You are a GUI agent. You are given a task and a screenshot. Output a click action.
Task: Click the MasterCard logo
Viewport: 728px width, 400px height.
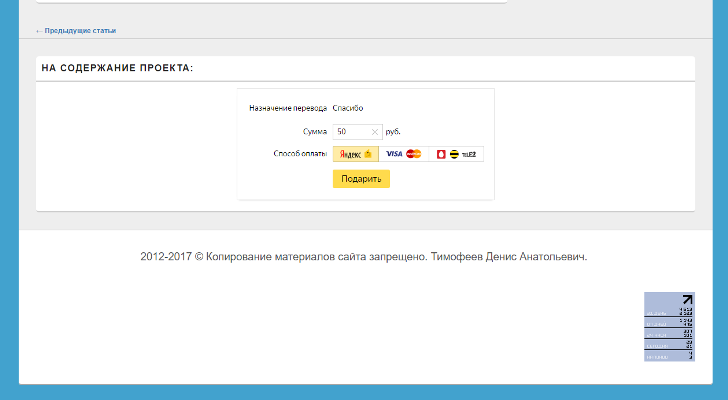coord(414,154)
